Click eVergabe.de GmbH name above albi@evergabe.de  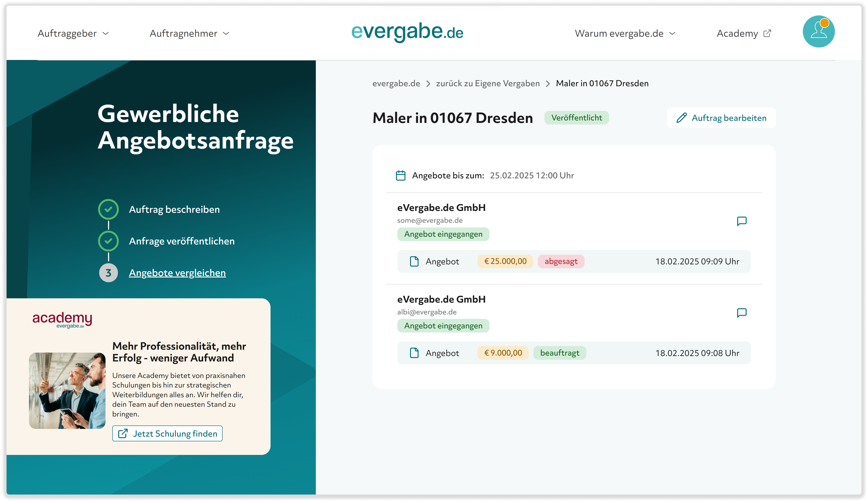(441, 299)
